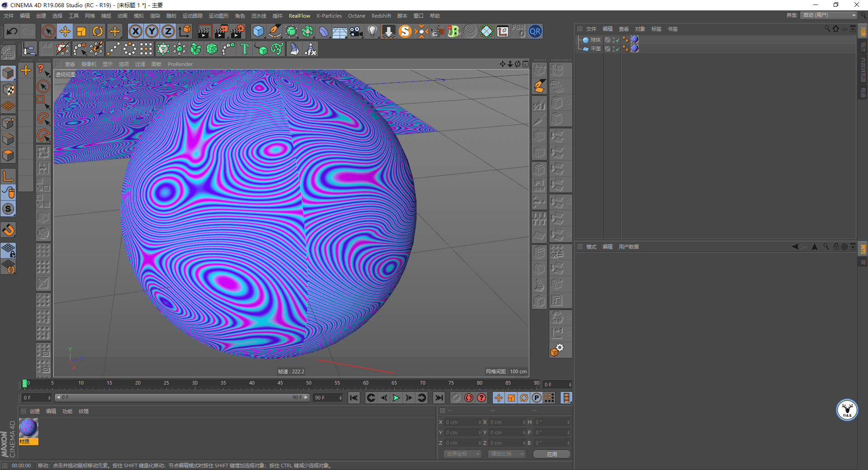The height and width of the screenshot is (470, 868).
Task: Activate the Scale tool in top toolbar
Action: (x=81, y=31)
